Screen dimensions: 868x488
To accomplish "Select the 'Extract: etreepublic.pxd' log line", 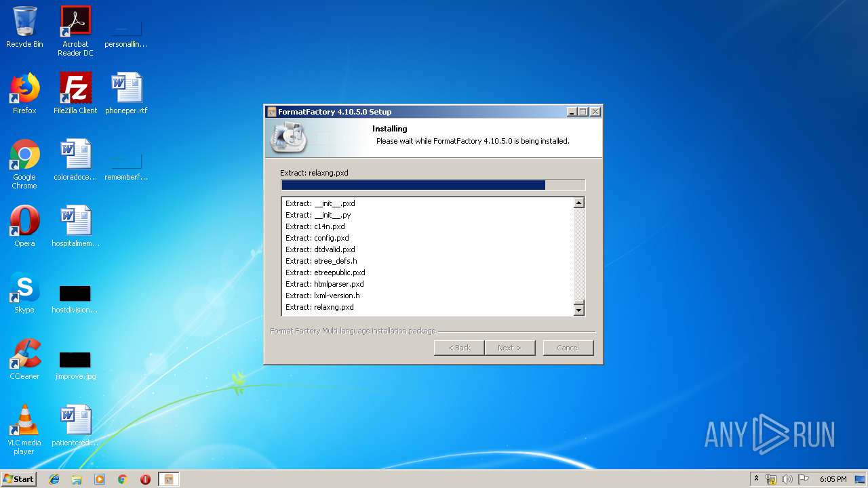I will 325,272.
